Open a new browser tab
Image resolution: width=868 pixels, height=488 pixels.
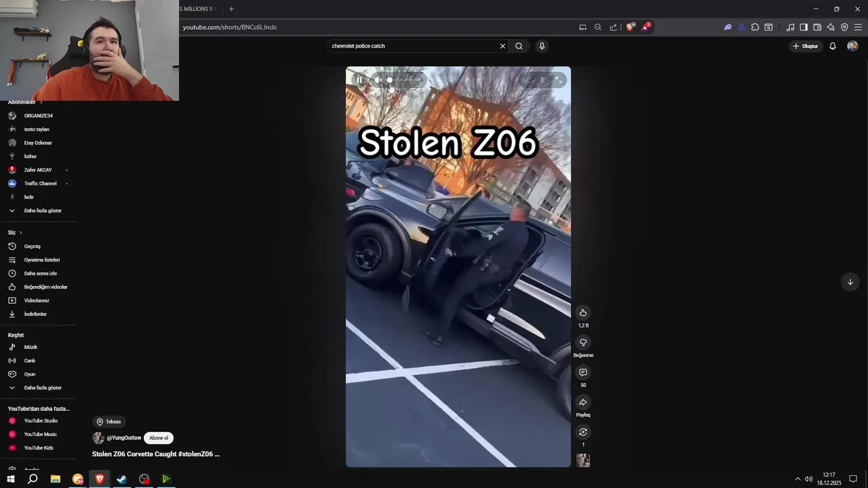pyautogui.click(x=231, y=9)
